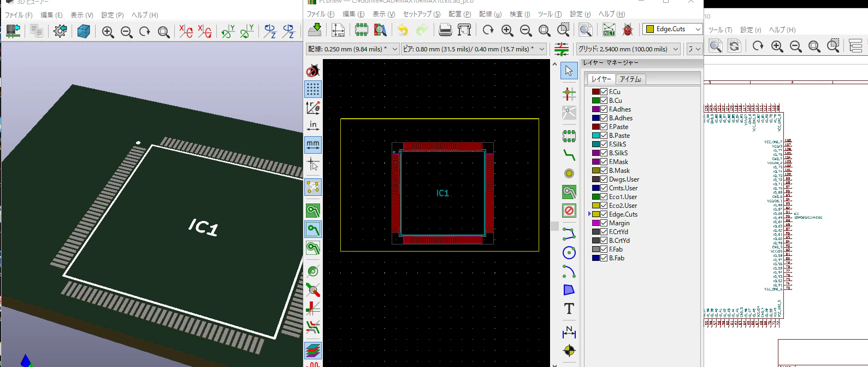Open the truncated zoom dropdown after grid selector
The width and height of the screenshot is (868, 367).
coord(694,49)
